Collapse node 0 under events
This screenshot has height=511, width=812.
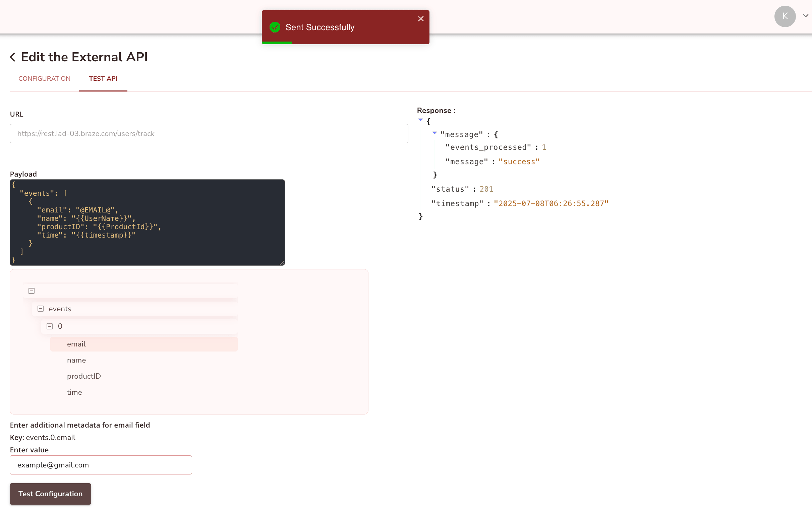50,326
